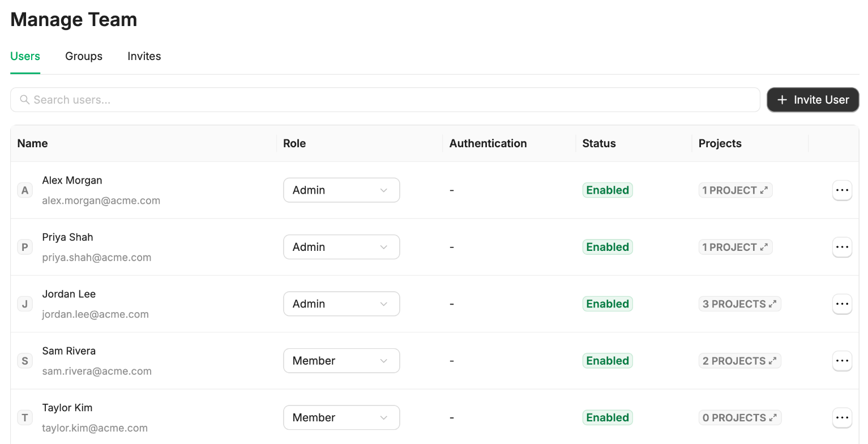This screenshot has height=444, width=868.
Task: Click the name Jordan Lee
Action: 69,294
